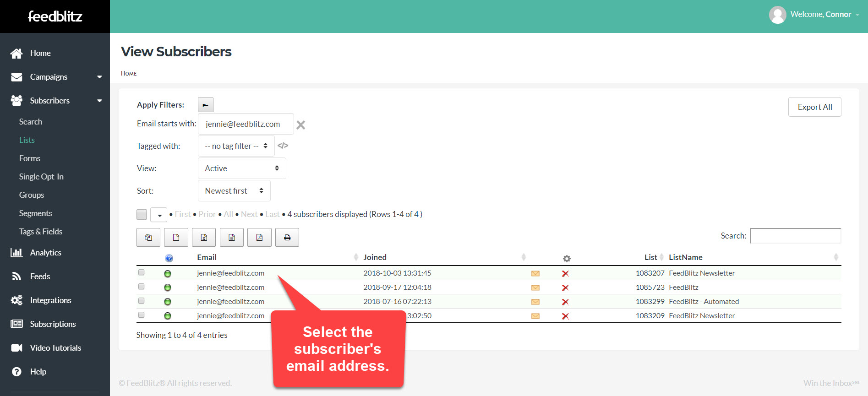Screen dimensions: 868x396
Task: Open the bulk selection dropdown arrow
Action: click(158, 215)
